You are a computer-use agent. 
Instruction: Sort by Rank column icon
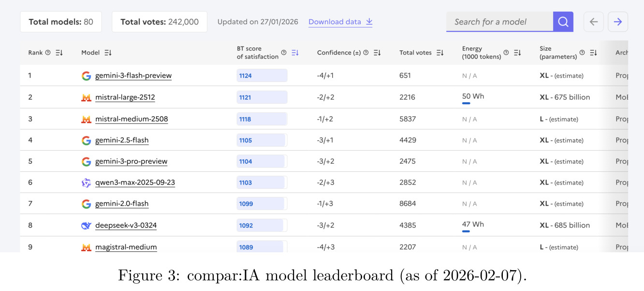pos(59,53)
